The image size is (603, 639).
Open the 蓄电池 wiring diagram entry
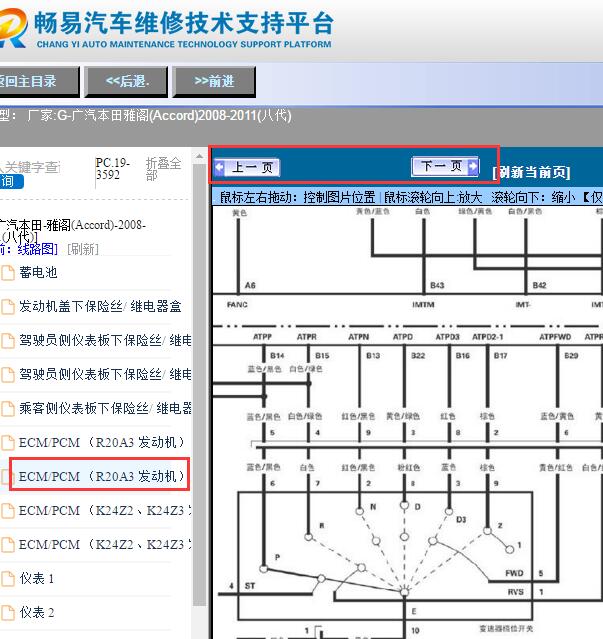[38, 272]
